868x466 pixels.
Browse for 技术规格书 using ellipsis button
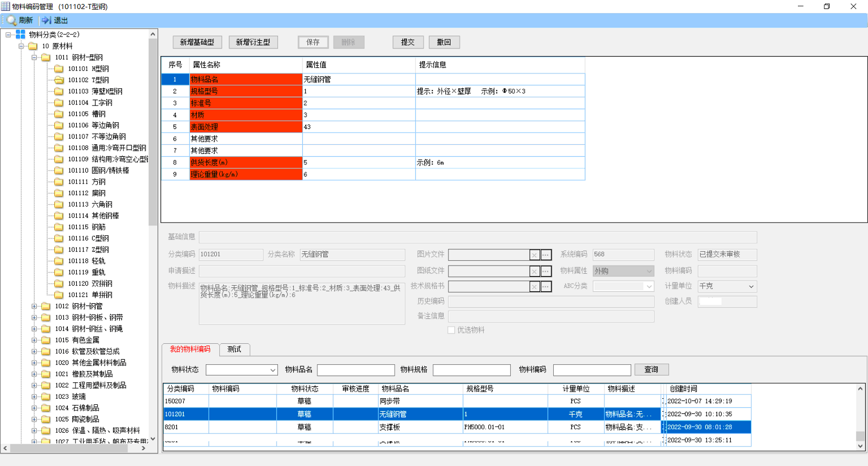pyautogui.click(x=546, y=287)
